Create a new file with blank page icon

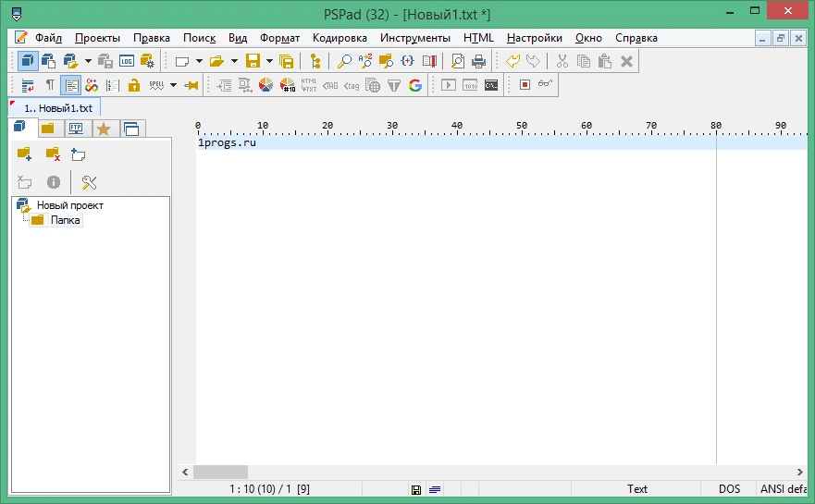182,61
